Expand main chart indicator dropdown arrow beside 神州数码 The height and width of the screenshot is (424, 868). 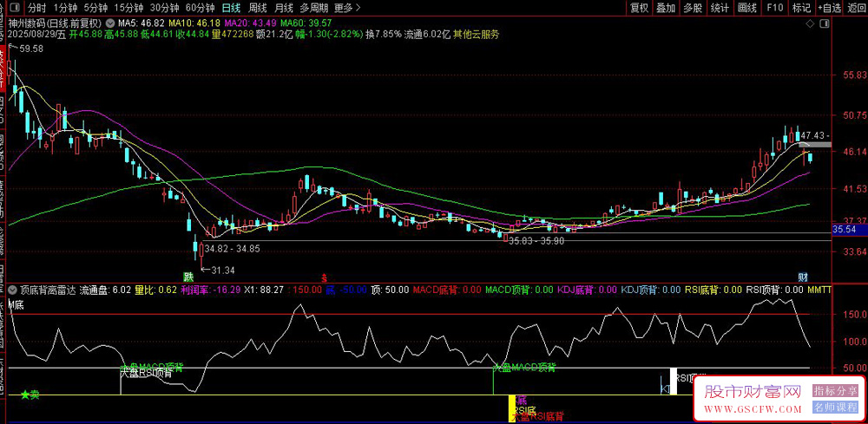(x=109, y=23)
